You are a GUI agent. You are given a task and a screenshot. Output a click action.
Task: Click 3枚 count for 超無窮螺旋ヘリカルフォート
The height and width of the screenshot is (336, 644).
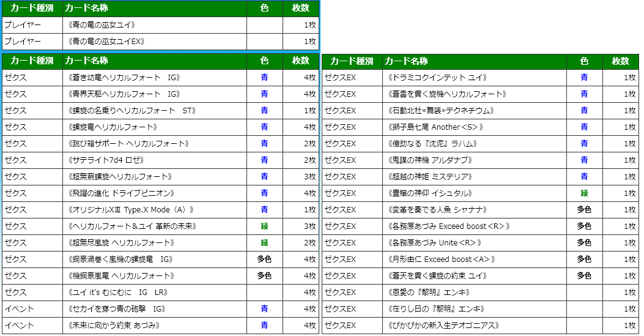pos(310,177)
